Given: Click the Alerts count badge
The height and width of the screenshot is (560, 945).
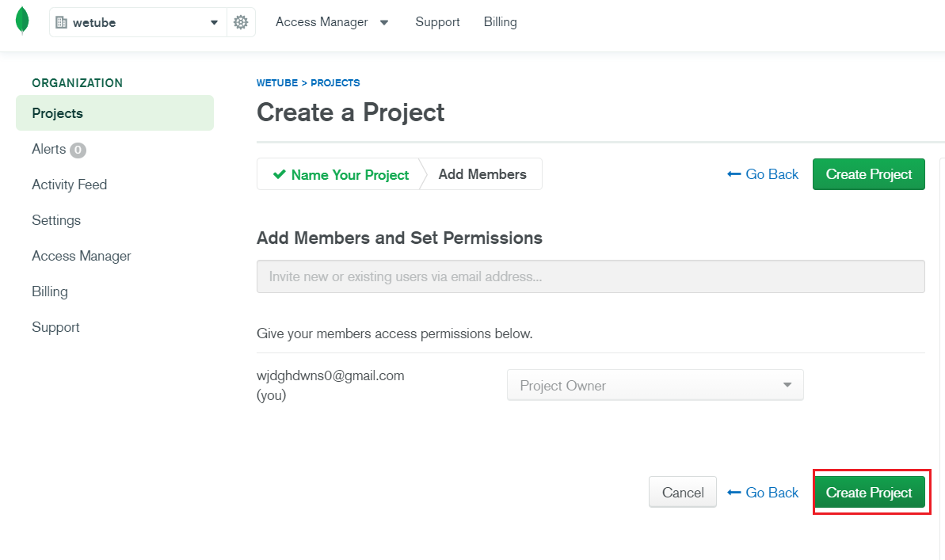Looking at the screenshot, I should [78, 150].
